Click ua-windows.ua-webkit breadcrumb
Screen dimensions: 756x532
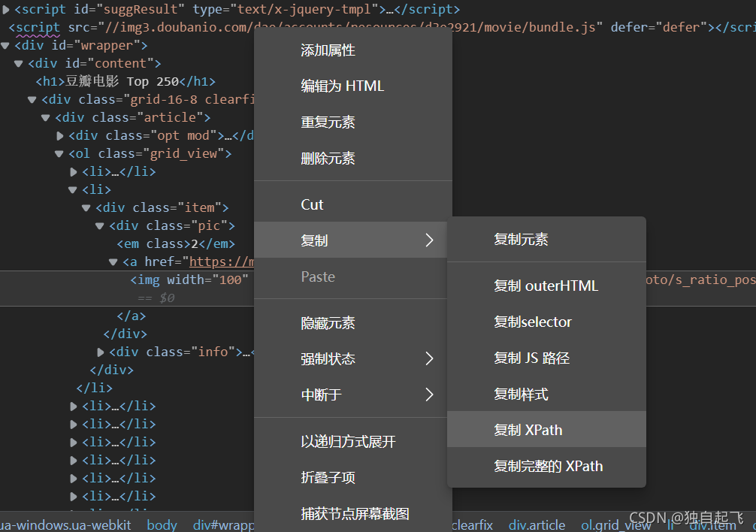coord(65,524)
